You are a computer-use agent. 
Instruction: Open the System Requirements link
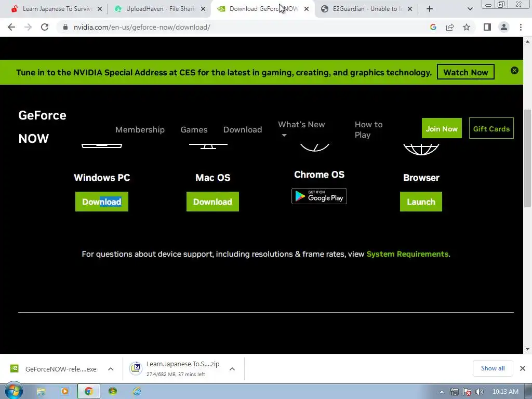click(x=407, y=254)
